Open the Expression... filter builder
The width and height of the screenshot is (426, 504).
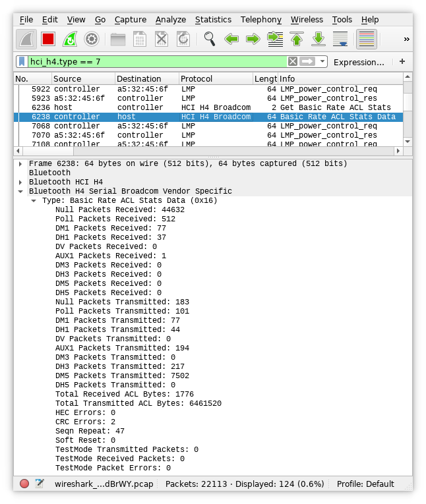[359, 62]
